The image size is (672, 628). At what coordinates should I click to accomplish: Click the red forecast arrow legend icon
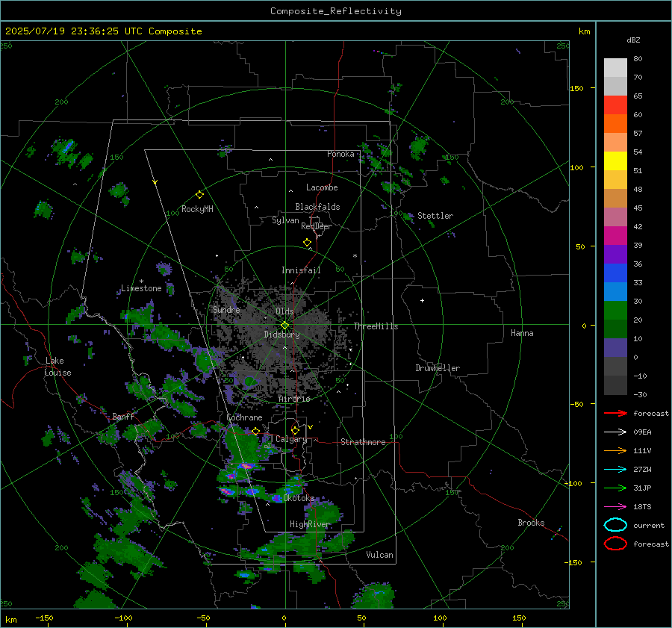pos(615,413)
